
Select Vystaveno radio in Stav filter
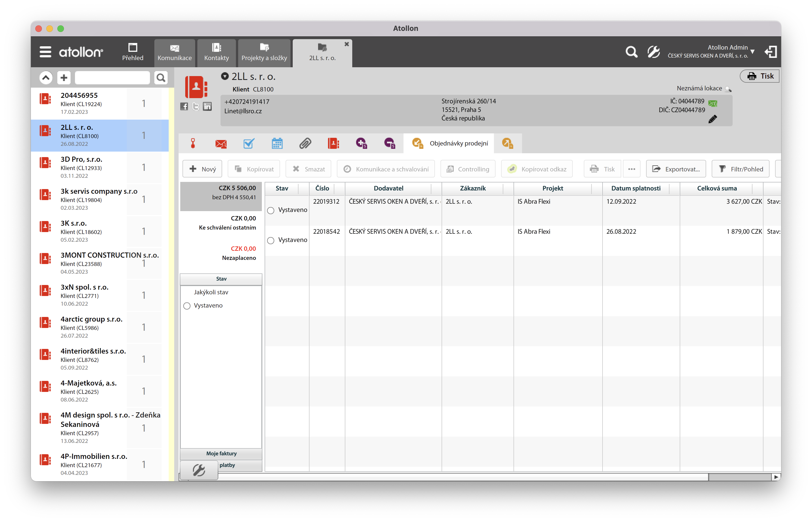pyautogui.click(x=187, y=306)
